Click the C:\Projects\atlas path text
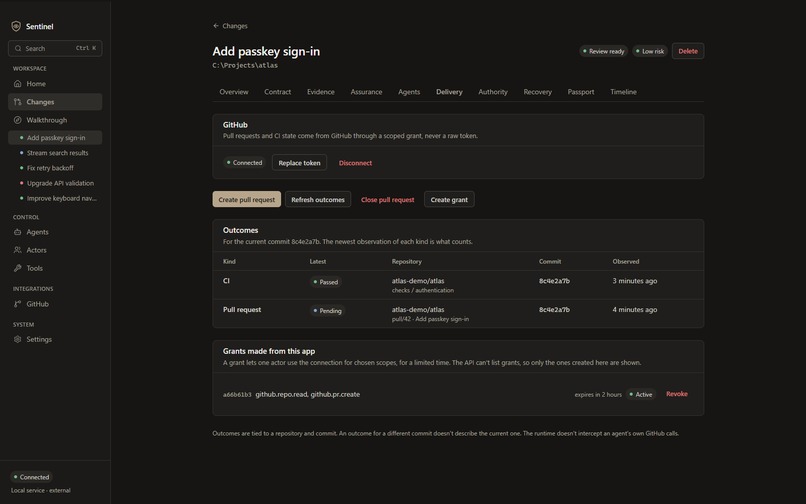This screenshot has height=504, width=806. pyautogui.click(x=245, y=65)
